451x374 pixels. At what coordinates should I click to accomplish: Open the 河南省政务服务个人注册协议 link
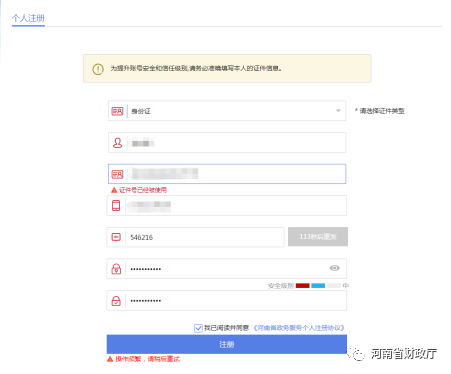coord(299,328)
